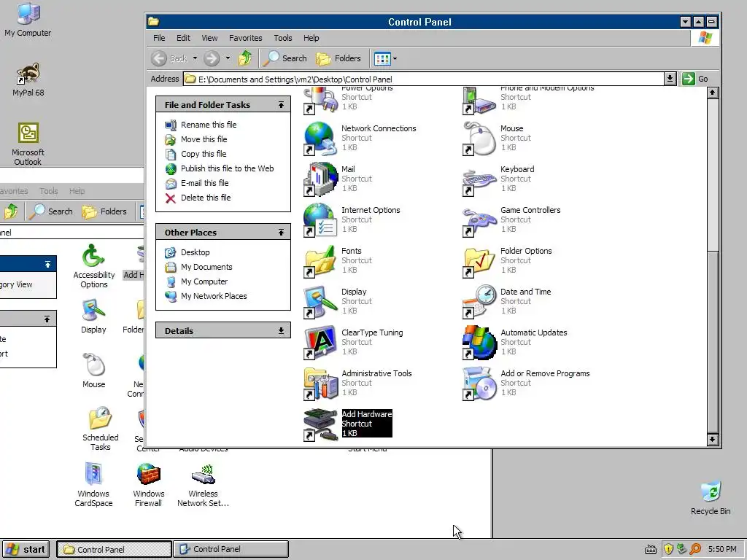Select Scheduled Tasks in background Control Panel

[x=100, y=429]
